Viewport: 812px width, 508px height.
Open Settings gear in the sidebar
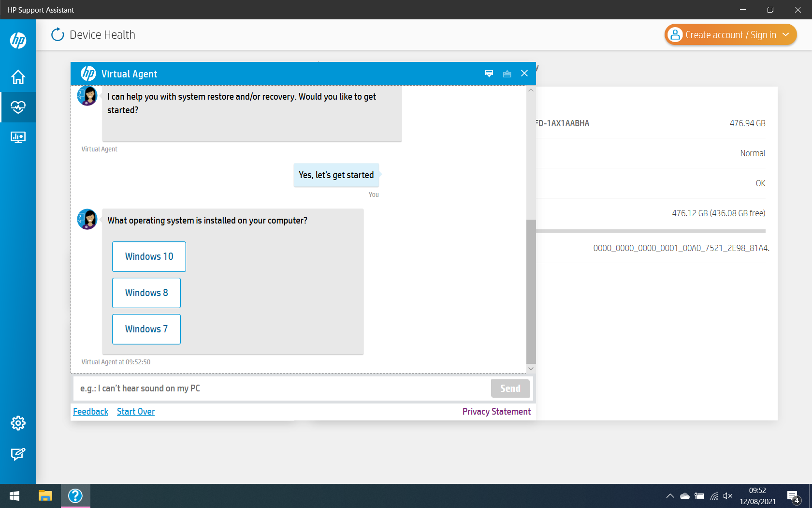(18, 423)
